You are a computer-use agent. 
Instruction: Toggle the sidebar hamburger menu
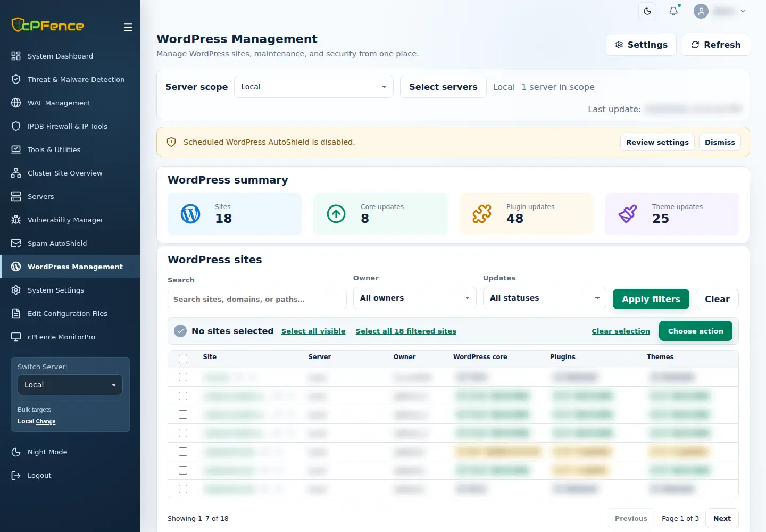click(128, 28)
